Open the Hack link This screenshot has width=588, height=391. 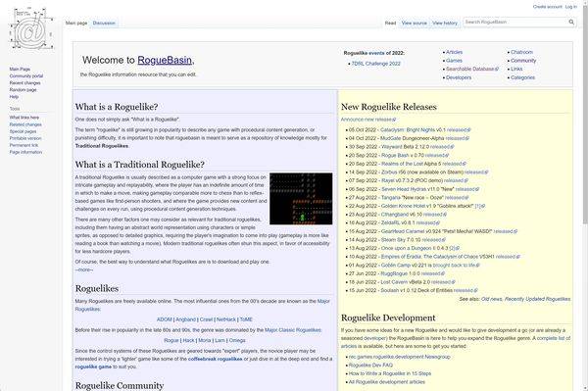tap(188, 341)
